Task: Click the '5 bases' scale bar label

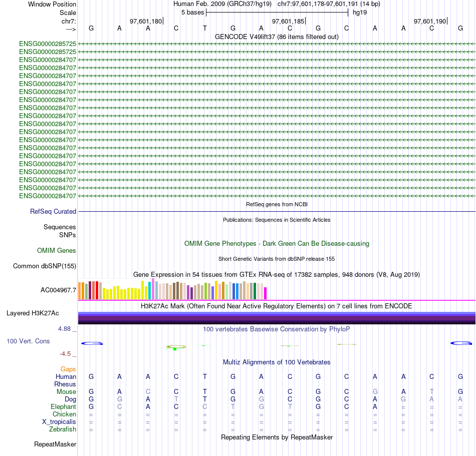Action: 193,13
